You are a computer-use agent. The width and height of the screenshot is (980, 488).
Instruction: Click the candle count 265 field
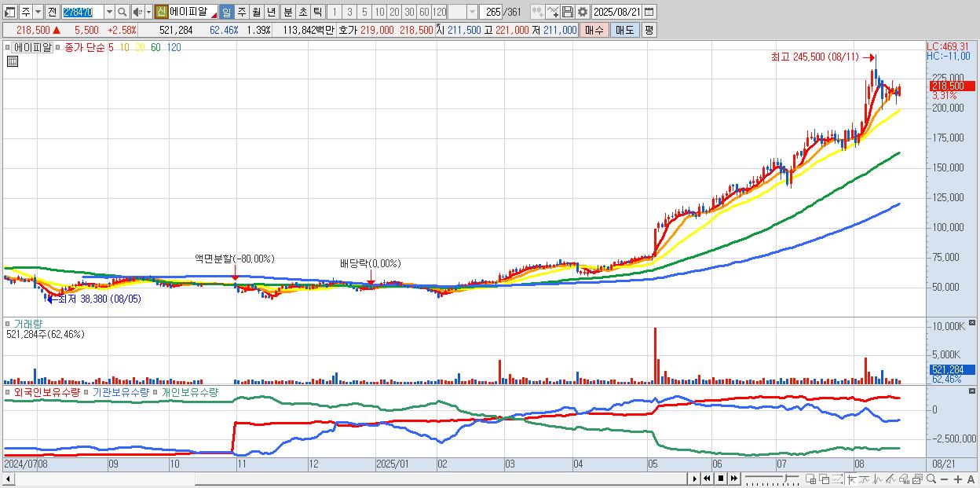pyautogui.click(x=491, y=12)
